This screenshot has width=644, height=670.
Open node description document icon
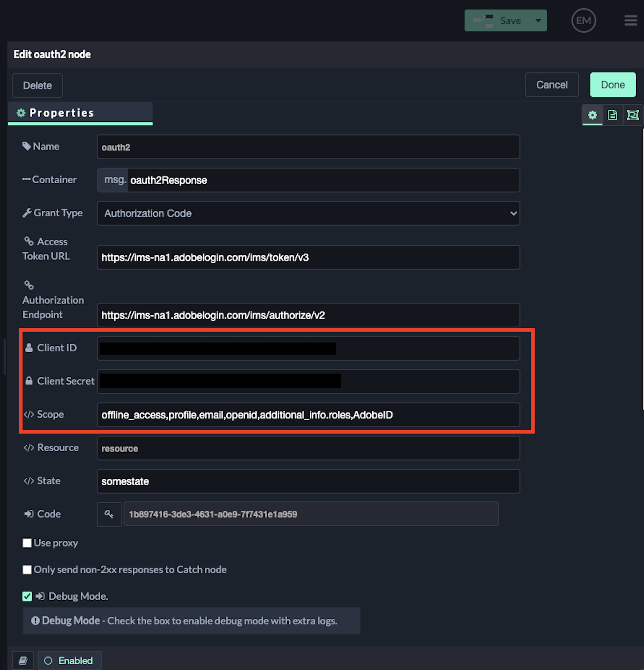click(x=613, y=115)
